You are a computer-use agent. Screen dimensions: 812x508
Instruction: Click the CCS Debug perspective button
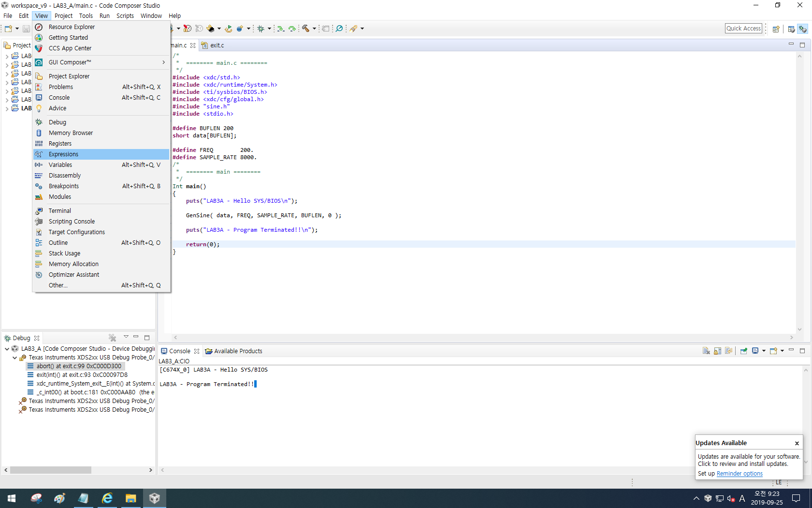pyautogui.click(x=803, y=29)
